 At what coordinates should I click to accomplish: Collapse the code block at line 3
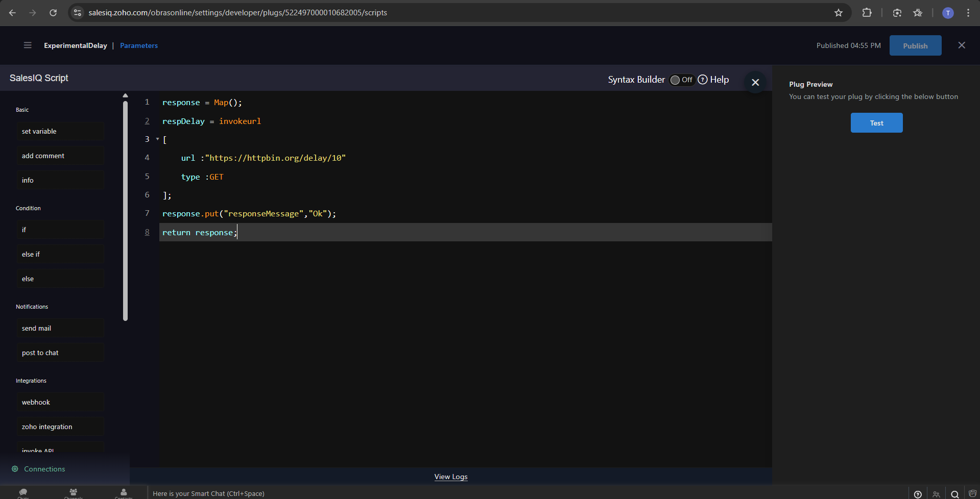click(x=157, y=139)
